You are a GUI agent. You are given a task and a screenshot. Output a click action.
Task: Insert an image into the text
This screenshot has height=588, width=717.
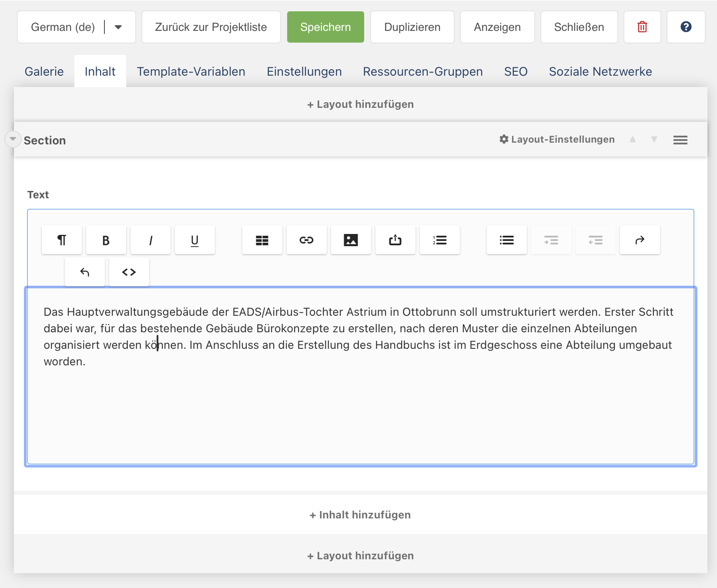pos(351,240)
